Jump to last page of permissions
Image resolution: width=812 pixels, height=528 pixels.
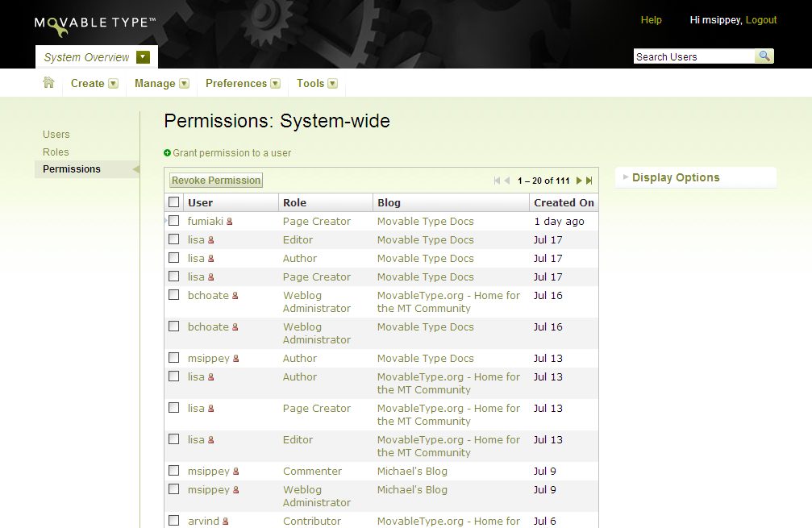589,181
